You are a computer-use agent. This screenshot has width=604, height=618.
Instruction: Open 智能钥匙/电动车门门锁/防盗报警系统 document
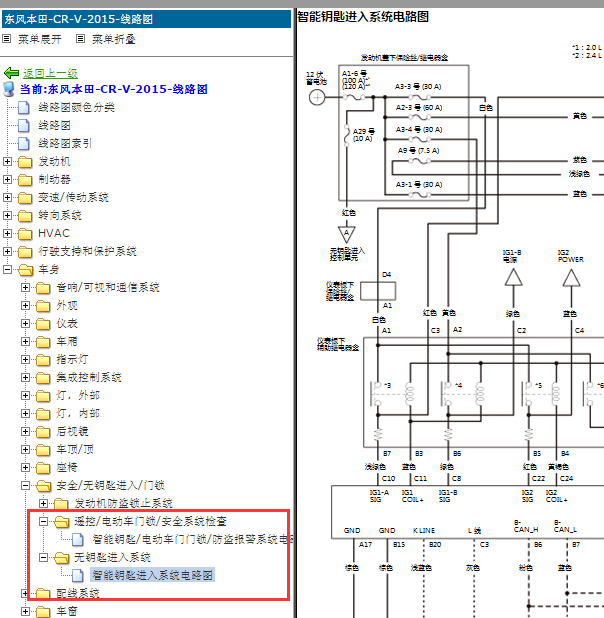pos(192,540)
